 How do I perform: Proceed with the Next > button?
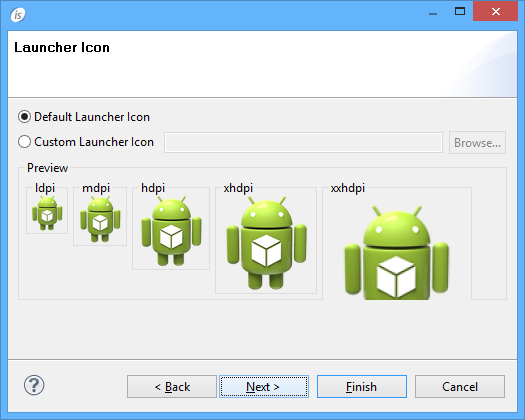[x=264, y=387]
